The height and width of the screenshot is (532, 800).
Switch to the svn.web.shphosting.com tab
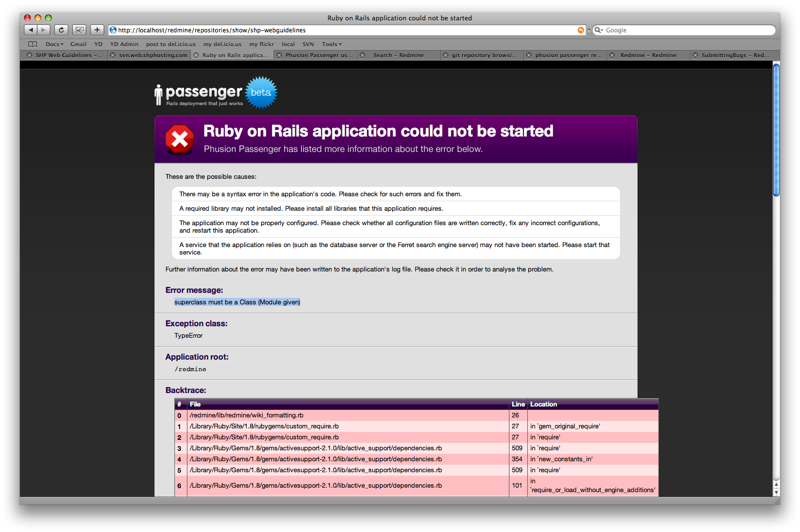click(153, 55)
